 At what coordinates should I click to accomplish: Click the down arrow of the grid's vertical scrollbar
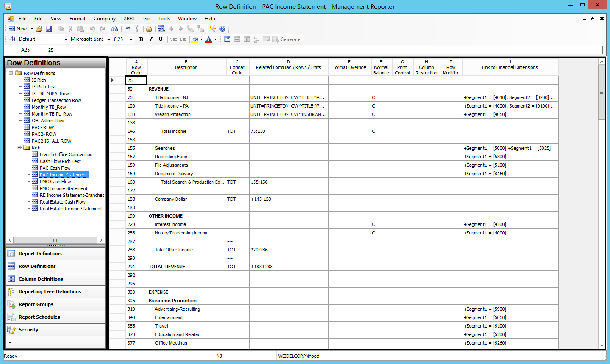pos(602,345)
